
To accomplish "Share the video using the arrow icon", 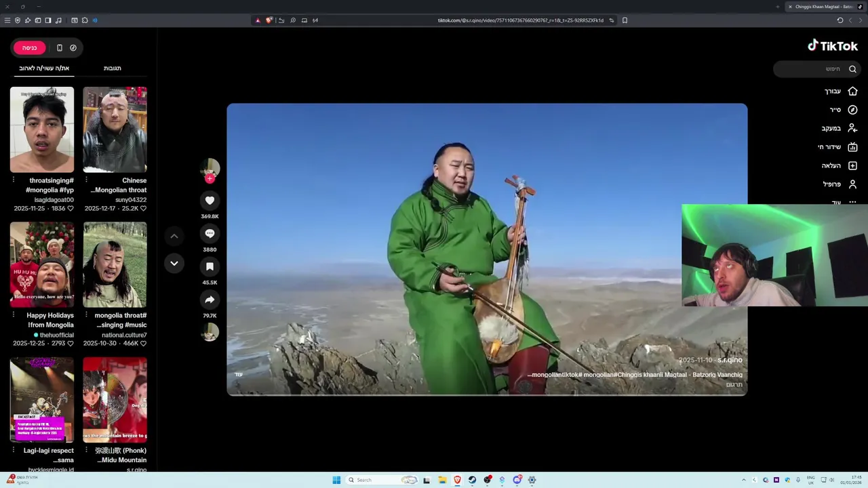I will coord(210,300).
